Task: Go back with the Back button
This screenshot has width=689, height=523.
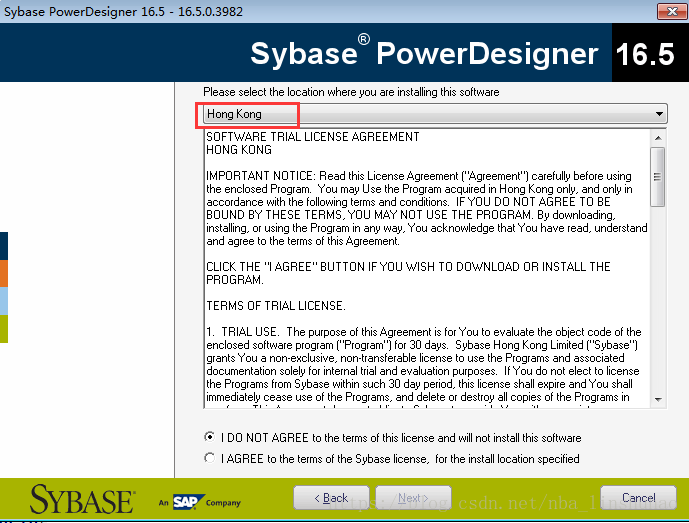Action: click(331, 498)
